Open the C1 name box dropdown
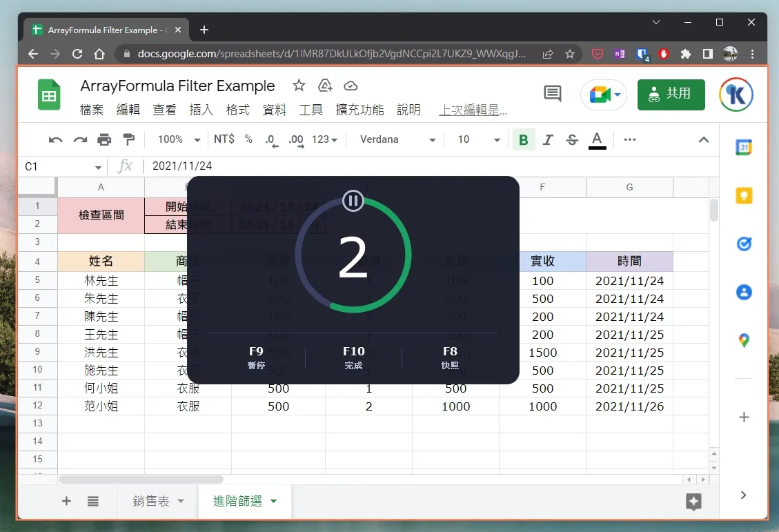 (x=98, y=168)
